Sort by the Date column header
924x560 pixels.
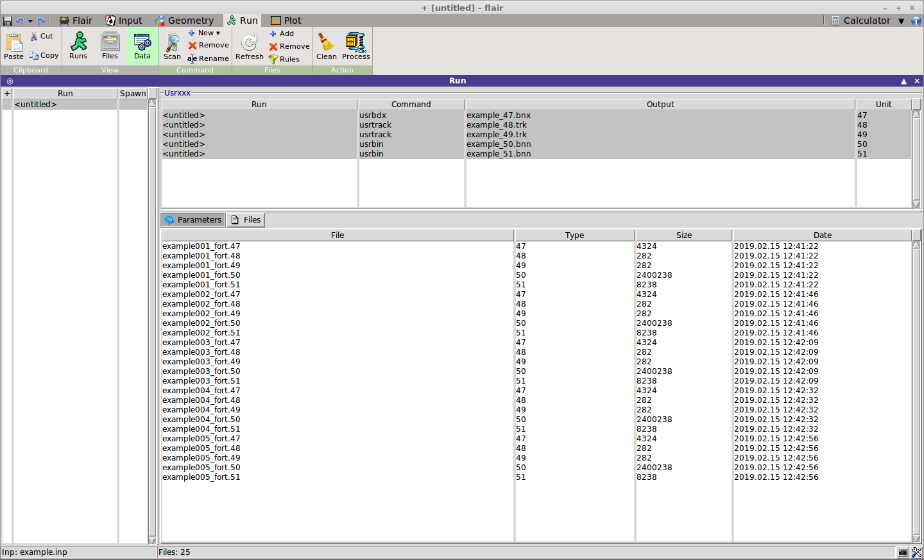coord(823,235)
